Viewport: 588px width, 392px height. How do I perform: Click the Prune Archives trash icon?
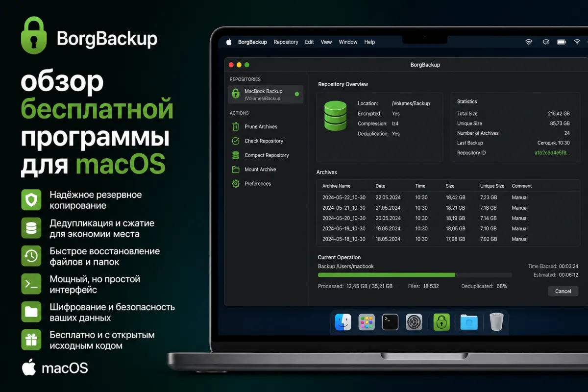[x=236, y=126]
